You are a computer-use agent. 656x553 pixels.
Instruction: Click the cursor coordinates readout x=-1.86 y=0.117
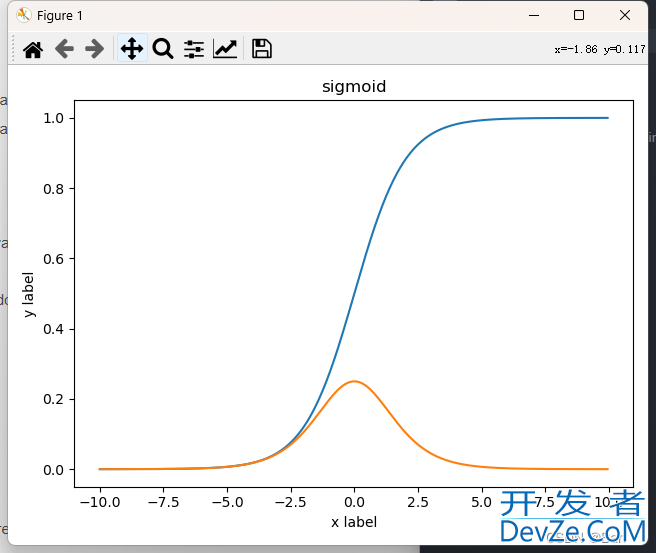point(600,49)
